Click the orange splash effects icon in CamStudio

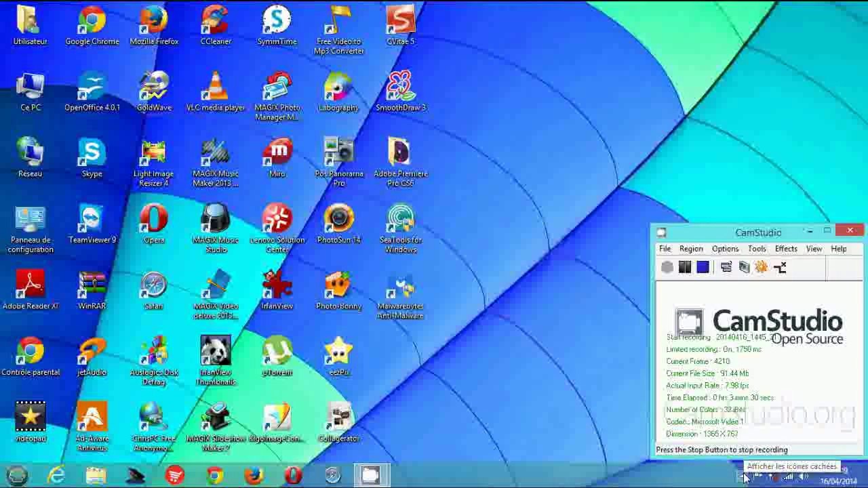coord(762,267)
